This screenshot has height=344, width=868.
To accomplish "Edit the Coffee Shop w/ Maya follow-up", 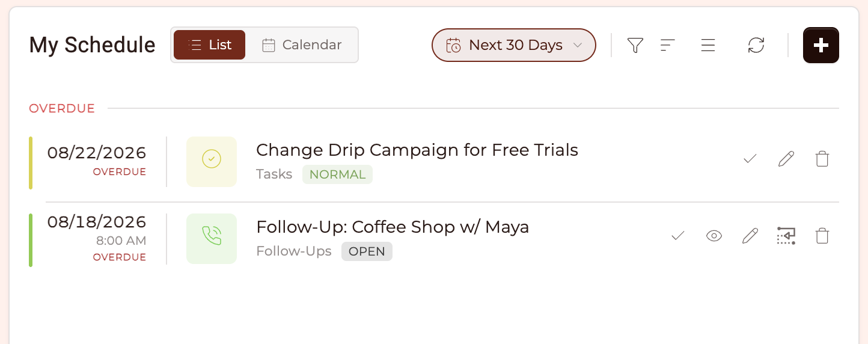I will [750, 236].
